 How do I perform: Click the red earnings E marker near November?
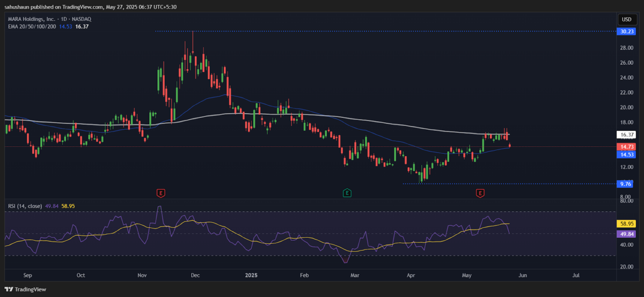click(x=160, y=192)
